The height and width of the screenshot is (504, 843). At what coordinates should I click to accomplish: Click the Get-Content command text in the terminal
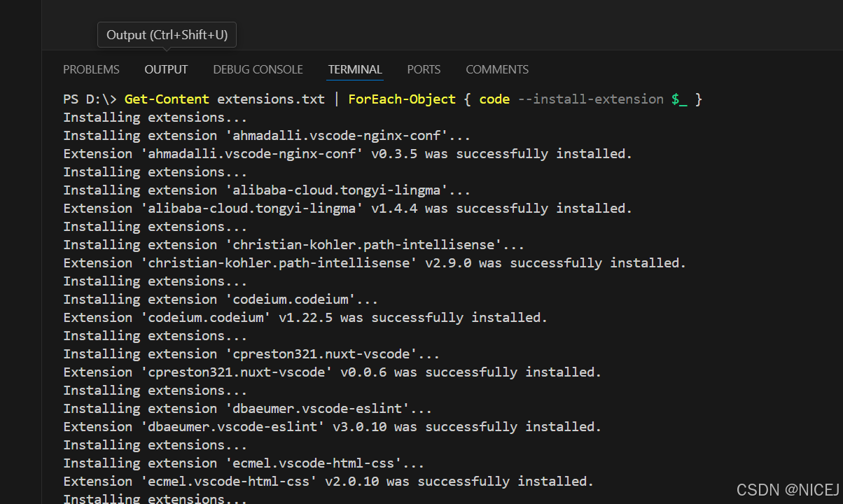(167, 99)
